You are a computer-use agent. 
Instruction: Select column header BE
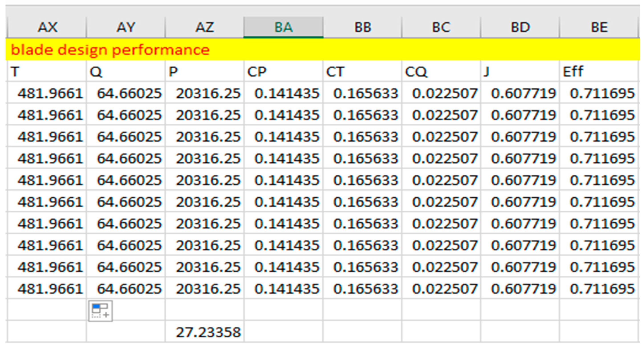coord(599,27)
